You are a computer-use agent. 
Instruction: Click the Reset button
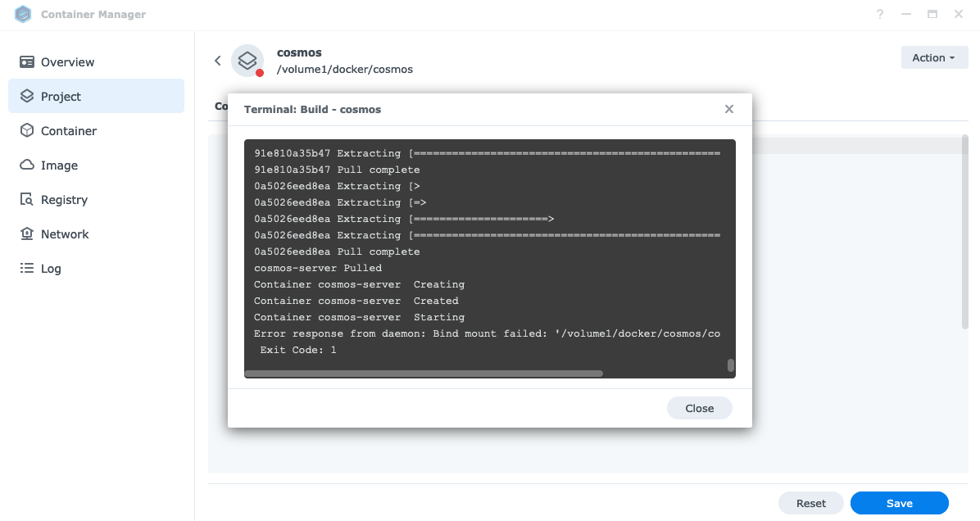(810, 503)
